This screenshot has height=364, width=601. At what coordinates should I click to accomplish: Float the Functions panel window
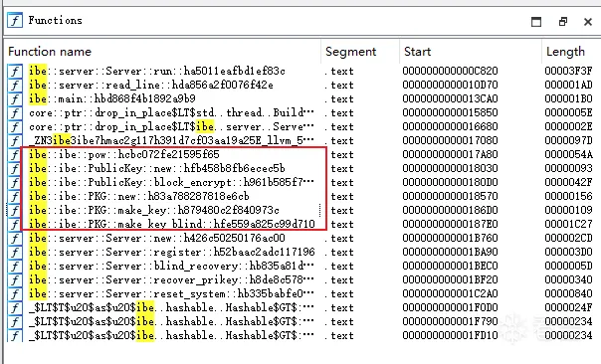[x=562, y=22]
